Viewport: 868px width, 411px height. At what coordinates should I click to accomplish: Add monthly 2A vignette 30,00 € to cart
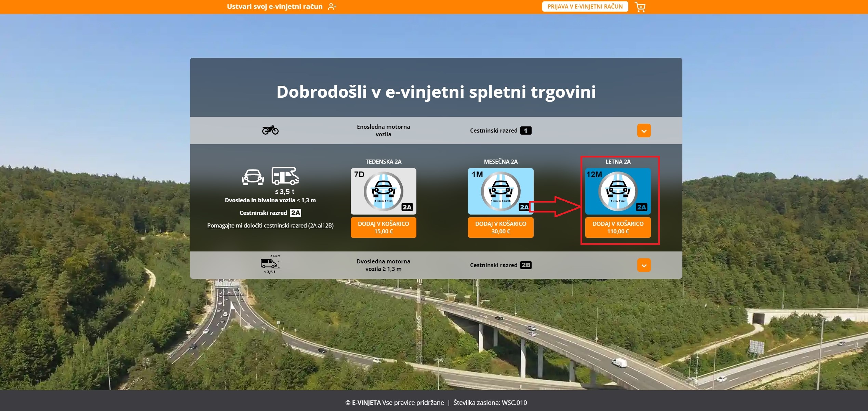click(500, 228)
